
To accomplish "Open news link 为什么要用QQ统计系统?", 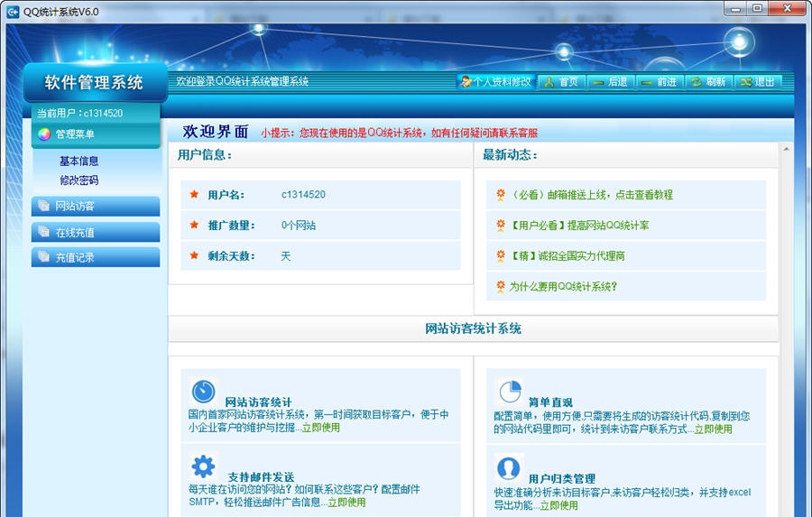I will pos(563,287).
